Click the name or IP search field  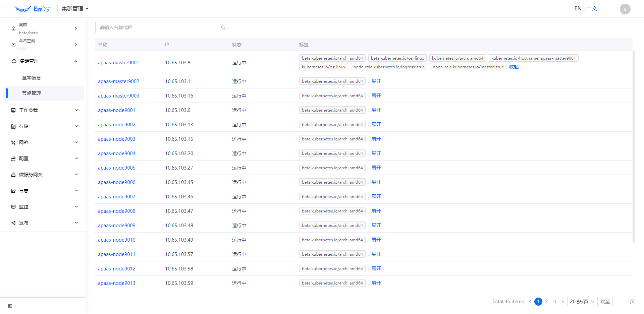[161, 27]
